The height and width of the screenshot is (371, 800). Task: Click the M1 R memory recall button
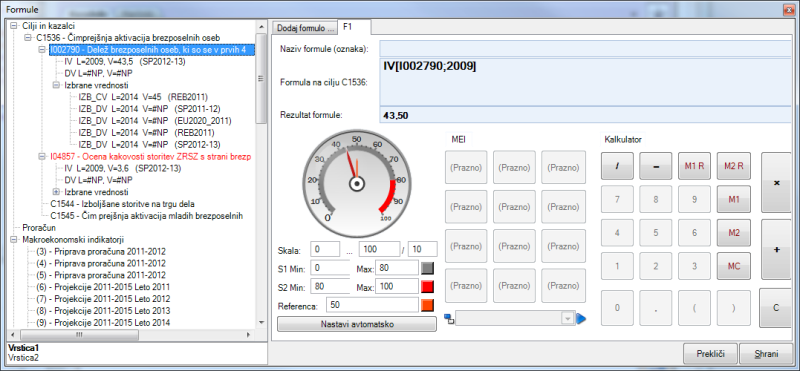694,166
